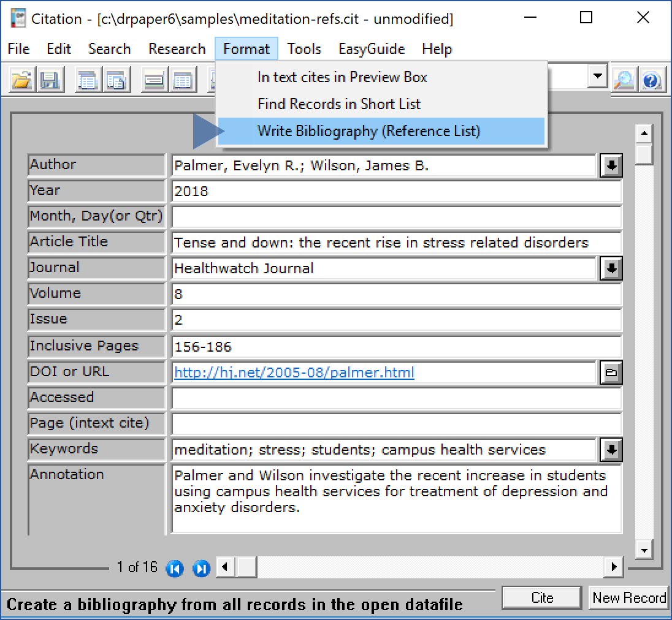The height and width of the screenshot is (620, 672).
Task: Click the folder icon beside DOI or URL
Action: click(611, 372)
